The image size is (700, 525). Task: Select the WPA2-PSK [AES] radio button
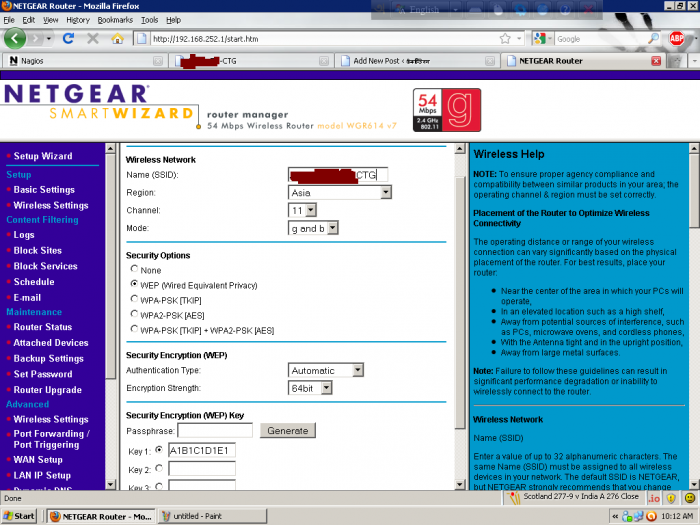coord(134,314)
